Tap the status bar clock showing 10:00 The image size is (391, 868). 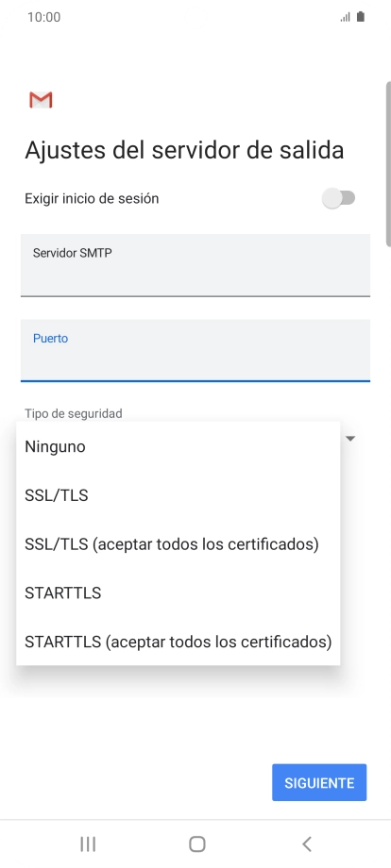coord(43,17)
